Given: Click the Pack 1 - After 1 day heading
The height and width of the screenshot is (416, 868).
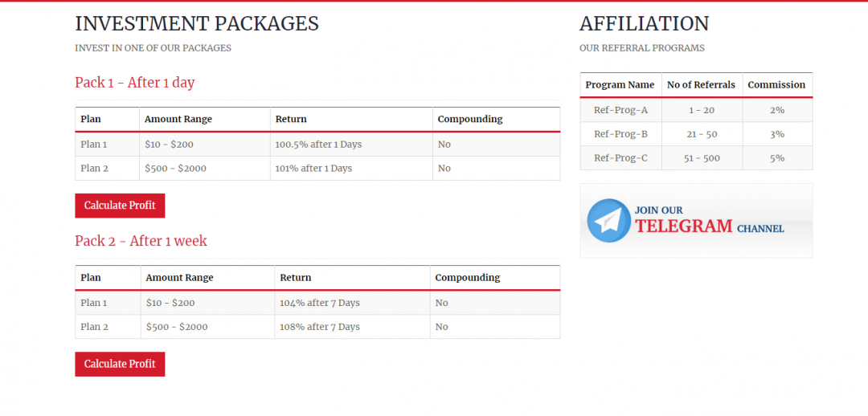Looking at the screenshot, I should [x=135, y=82].
